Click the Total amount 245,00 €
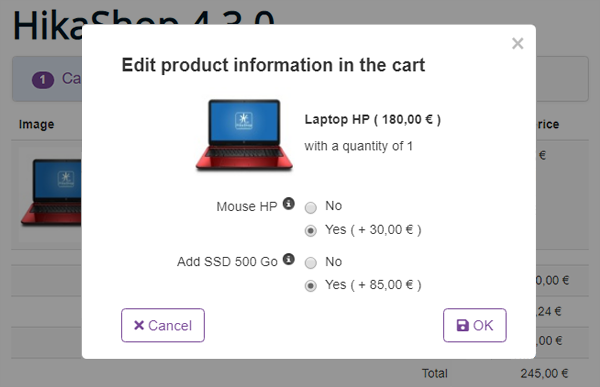The width and height of the screenshot is (600, 387). [544, 373]
